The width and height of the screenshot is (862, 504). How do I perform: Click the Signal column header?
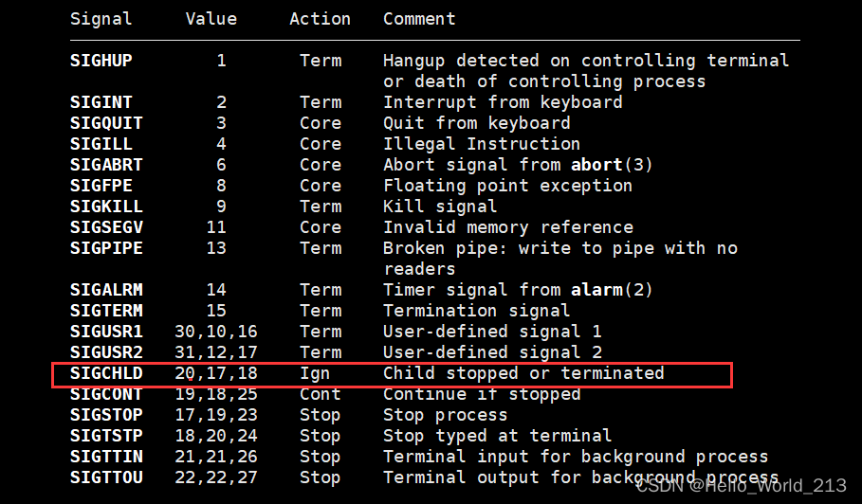tap(101, 19)
